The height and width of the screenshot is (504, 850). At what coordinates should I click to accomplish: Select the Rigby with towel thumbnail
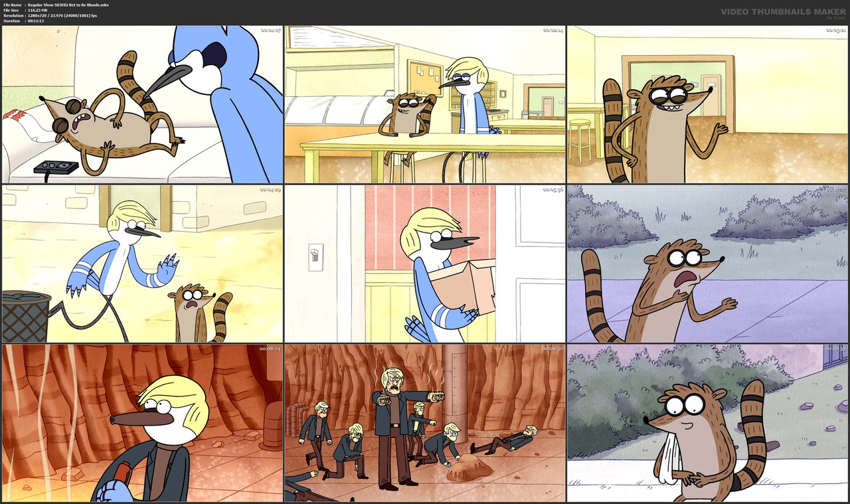[708, 423]
